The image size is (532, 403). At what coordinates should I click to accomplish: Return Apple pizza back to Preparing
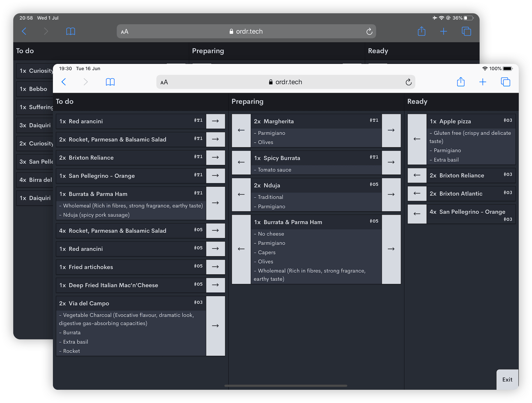417,139
